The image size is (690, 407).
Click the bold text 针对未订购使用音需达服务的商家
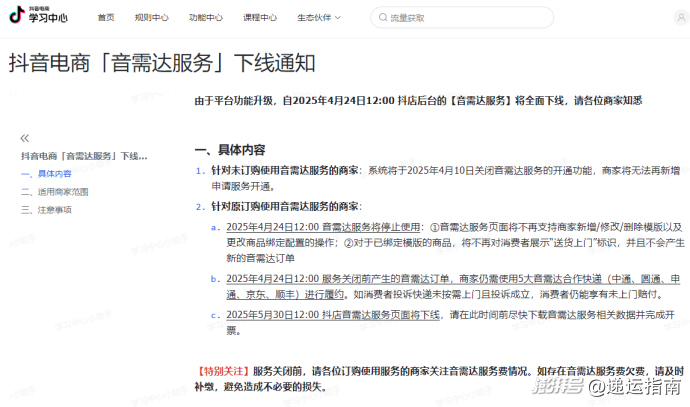pos(284,171)
